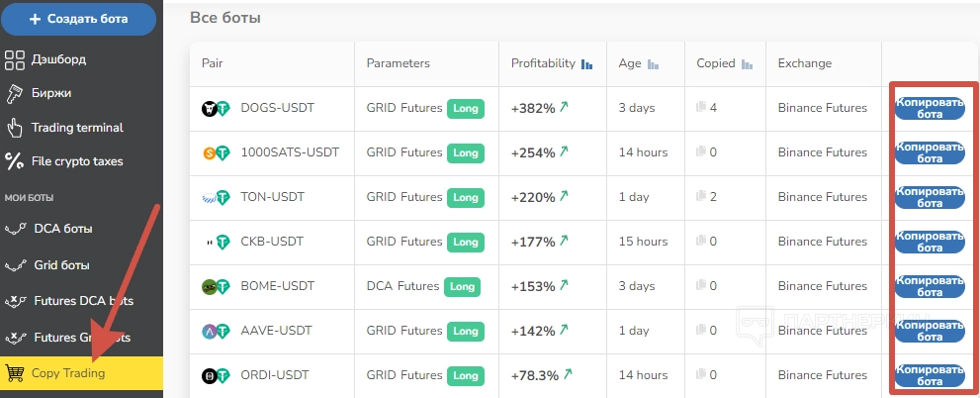Sort by Profitability bar chart icon
Image resolution: width=980 pixels, height=398 pixels.
[x=586, y=63]
